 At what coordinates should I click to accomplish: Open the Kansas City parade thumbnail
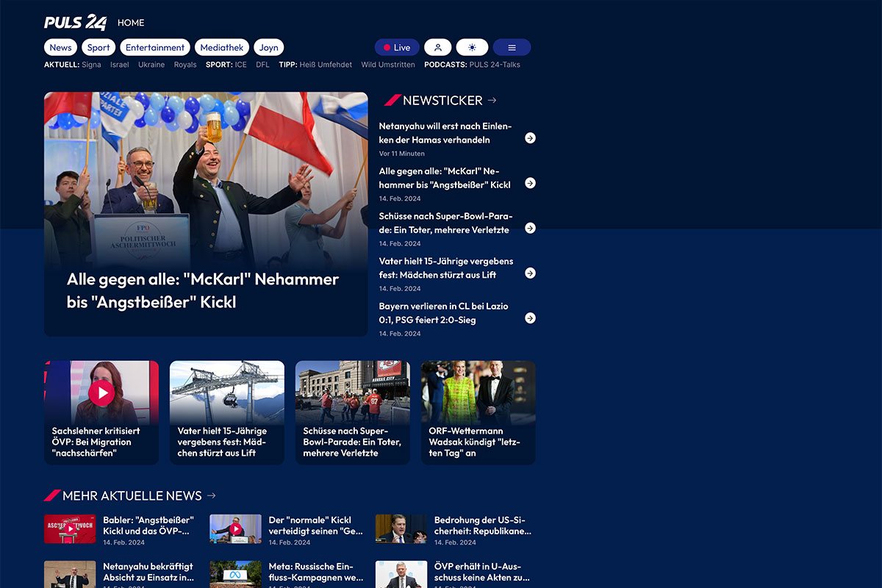(353, 392)
